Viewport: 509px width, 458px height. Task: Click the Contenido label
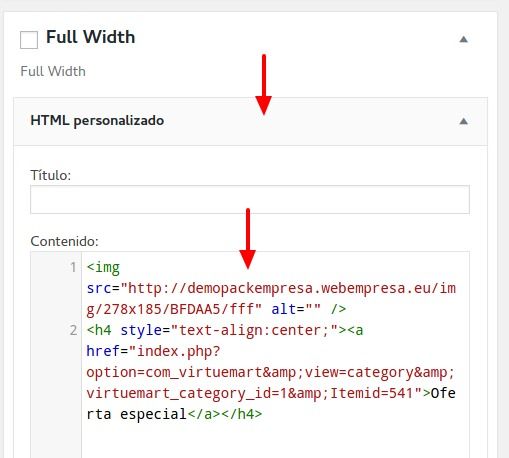(x=64, y=241)
